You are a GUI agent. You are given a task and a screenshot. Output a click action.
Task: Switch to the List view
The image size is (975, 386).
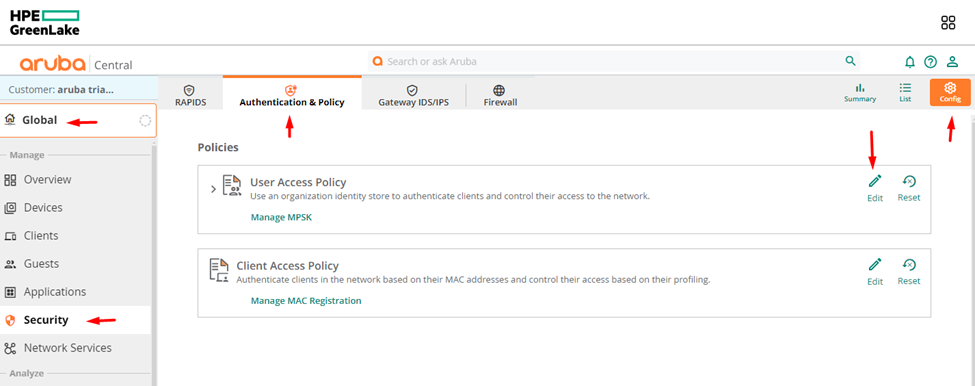pos(905,93)
